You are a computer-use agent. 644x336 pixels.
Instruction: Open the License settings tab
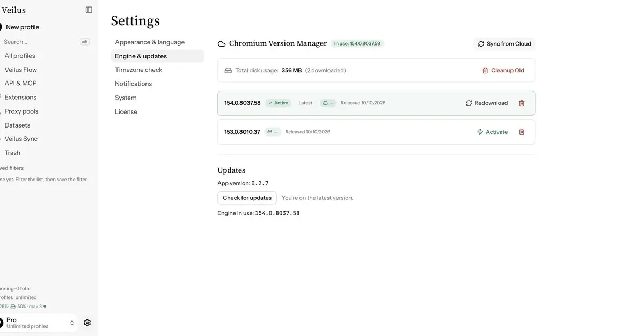157,111
